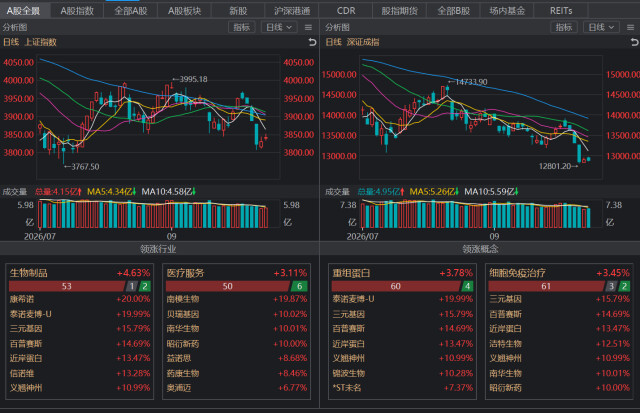
Task: Open the 生物制品 industry card title
Action: (x=29, y=273)
